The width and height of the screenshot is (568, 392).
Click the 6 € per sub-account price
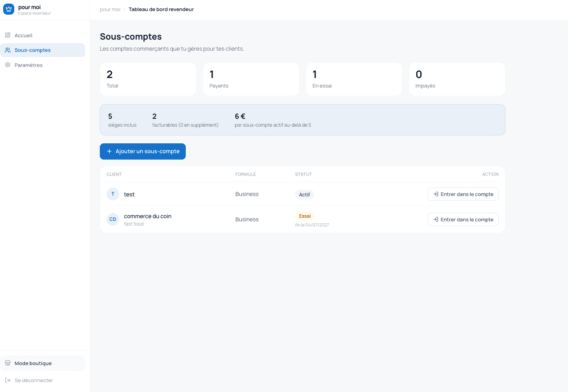pyautogui.click(x=240, y=116)
